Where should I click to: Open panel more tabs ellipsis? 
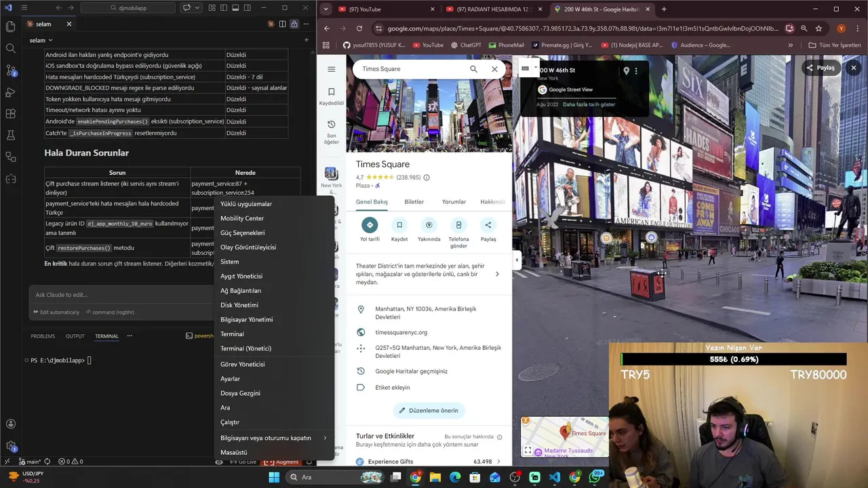130,336
